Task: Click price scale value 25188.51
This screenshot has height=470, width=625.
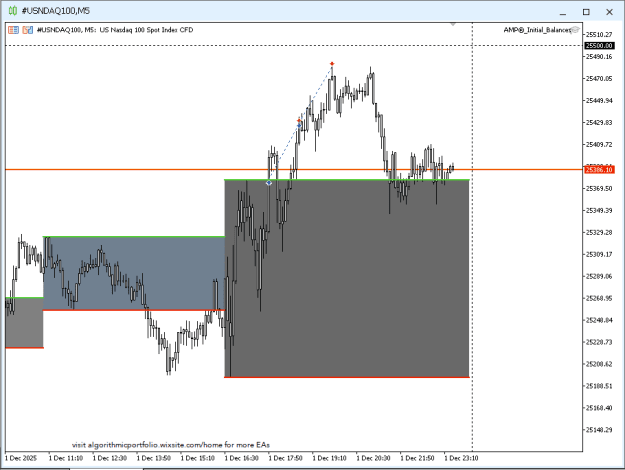Action: pyautogui.click(x=599, y=385)
